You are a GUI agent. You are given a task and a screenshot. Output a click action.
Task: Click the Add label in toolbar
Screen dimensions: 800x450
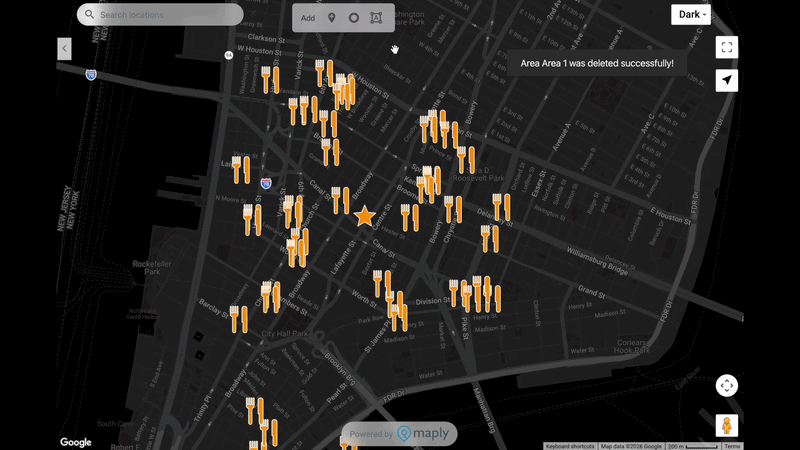[x=308, y=18]
